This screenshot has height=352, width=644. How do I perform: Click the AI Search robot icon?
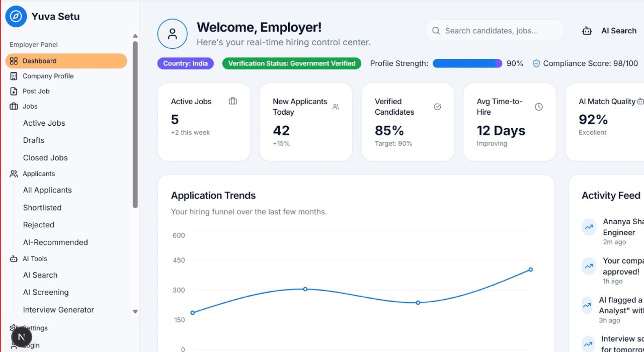pos(587,31)
